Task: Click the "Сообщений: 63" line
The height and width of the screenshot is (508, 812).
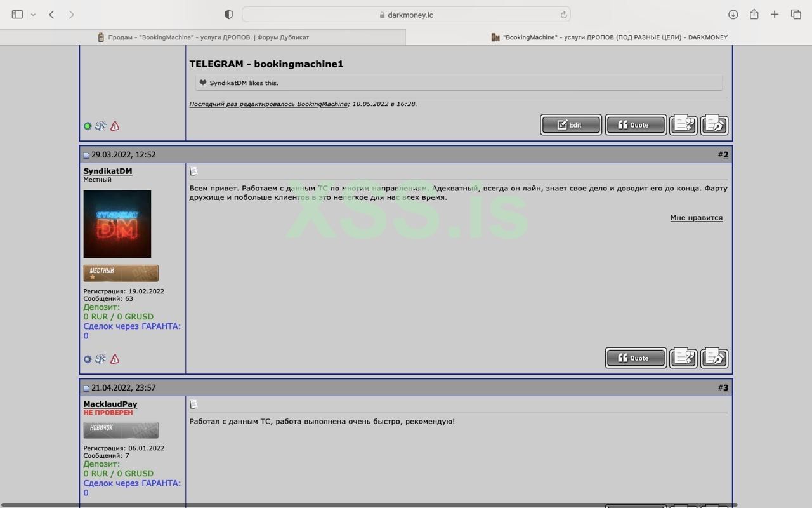Action: point(108,298)
